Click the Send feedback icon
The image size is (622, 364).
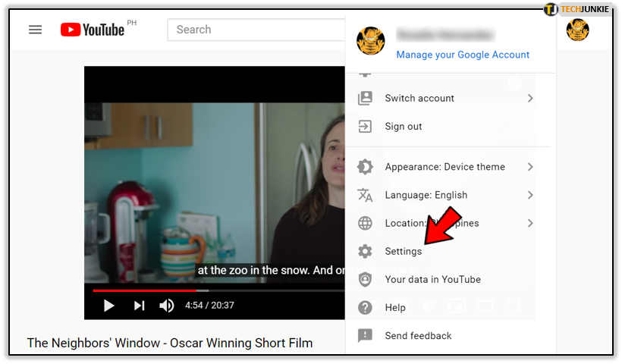click(365, 336)
